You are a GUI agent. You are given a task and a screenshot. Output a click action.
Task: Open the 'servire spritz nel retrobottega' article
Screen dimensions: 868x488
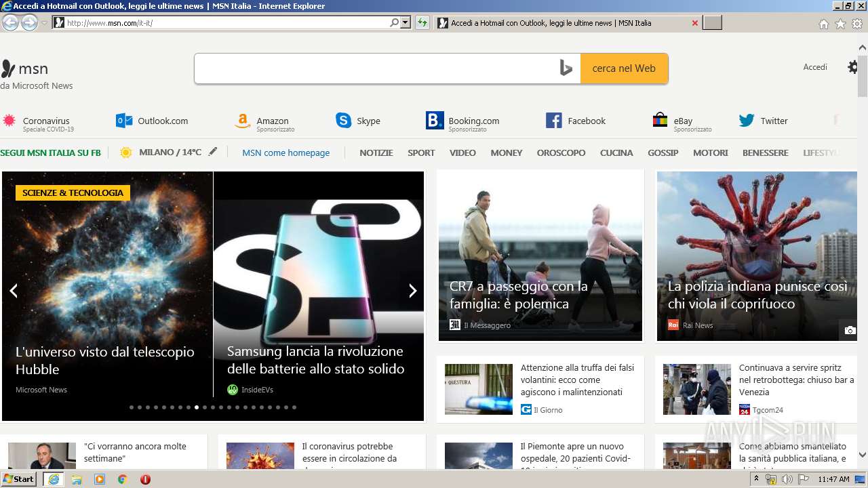tap(757, 389)
